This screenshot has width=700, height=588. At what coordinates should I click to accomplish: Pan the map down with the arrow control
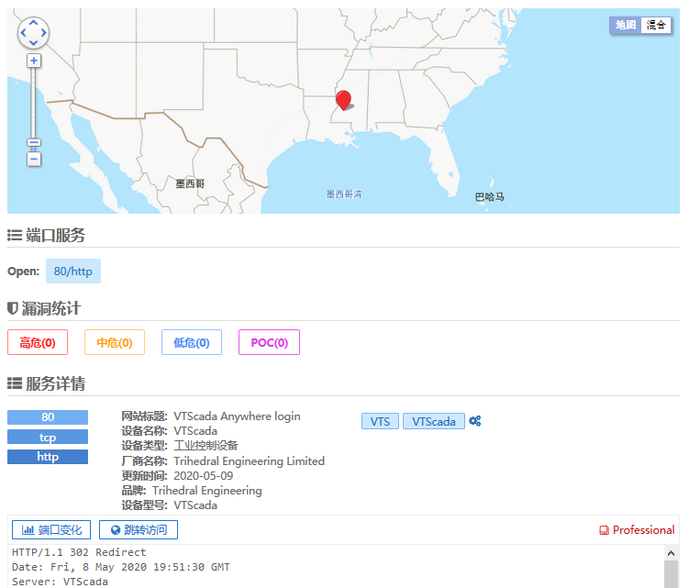[33, 43]
